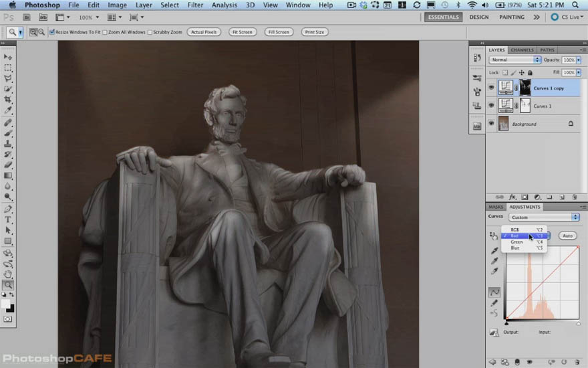Pick the black point eyedropper in Curves

494,250
